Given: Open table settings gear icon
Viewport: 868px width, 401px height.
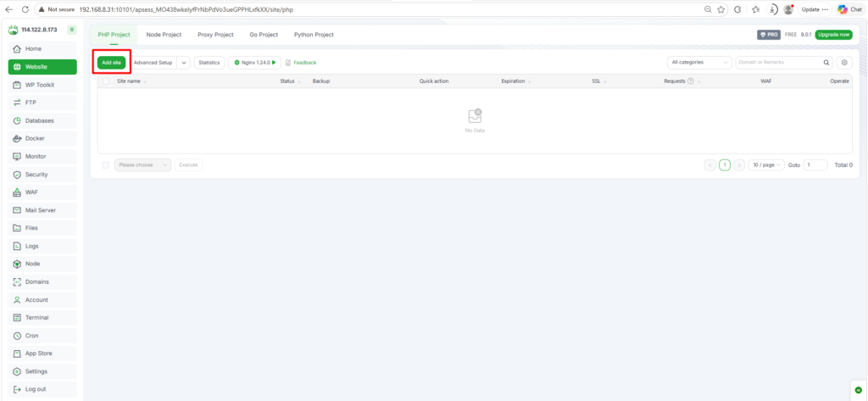Looking at the screenshot, I should coord(844,62).
